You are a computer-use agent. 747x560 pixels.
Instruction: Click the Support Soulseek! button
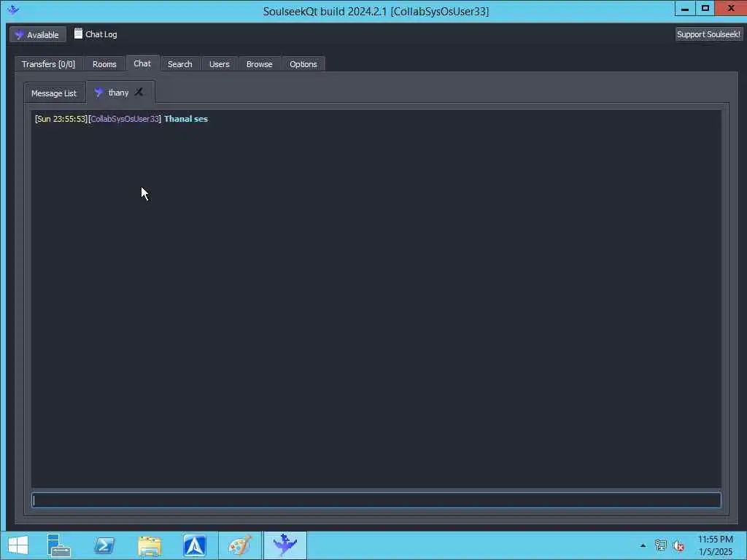[708, 34]
